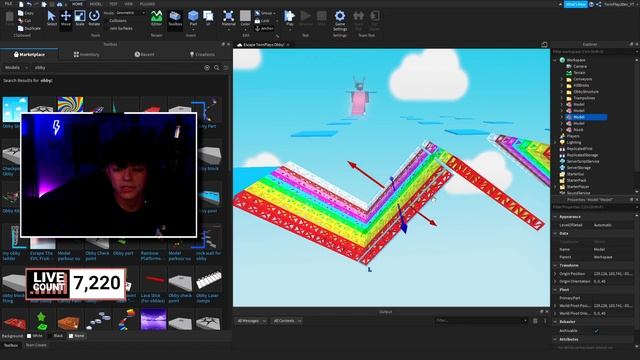Activate the Scale tool
Image resolution: width=640 pixels, height=360 pixels.
[80, 18]
